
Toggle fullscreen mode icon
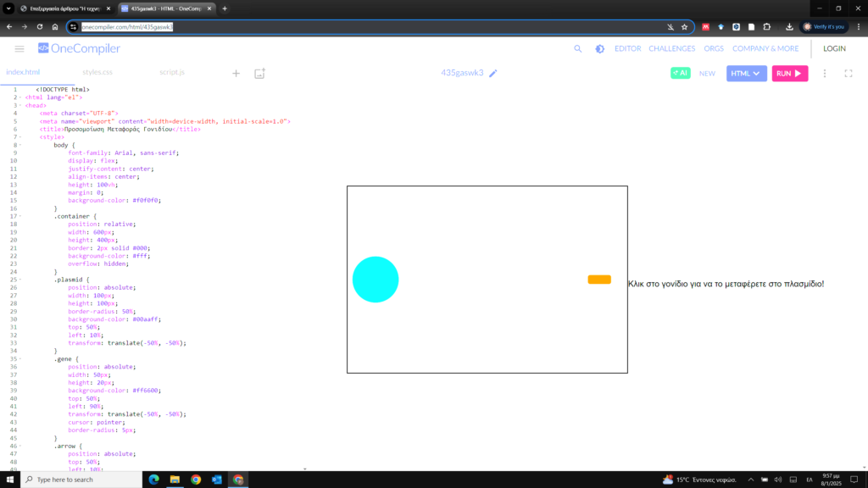(x=848, y=74)
